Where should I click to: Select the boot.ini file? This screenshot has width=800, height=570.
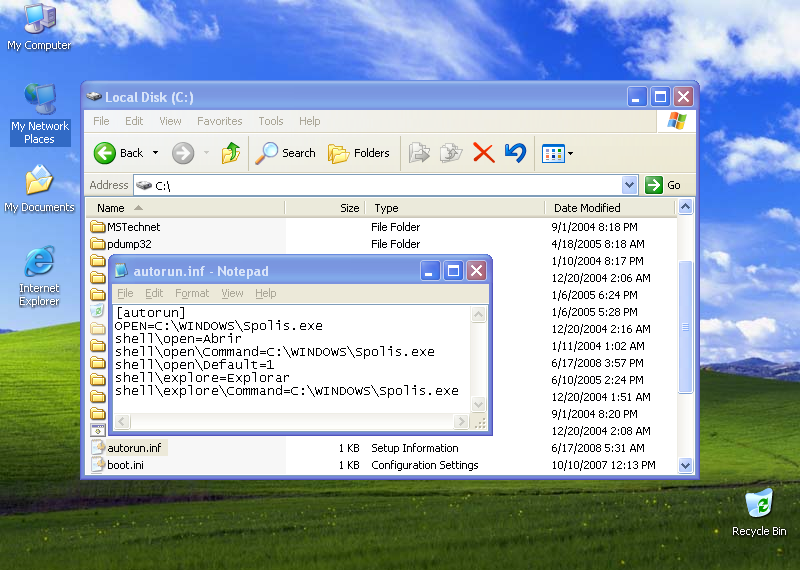(118, 465)
